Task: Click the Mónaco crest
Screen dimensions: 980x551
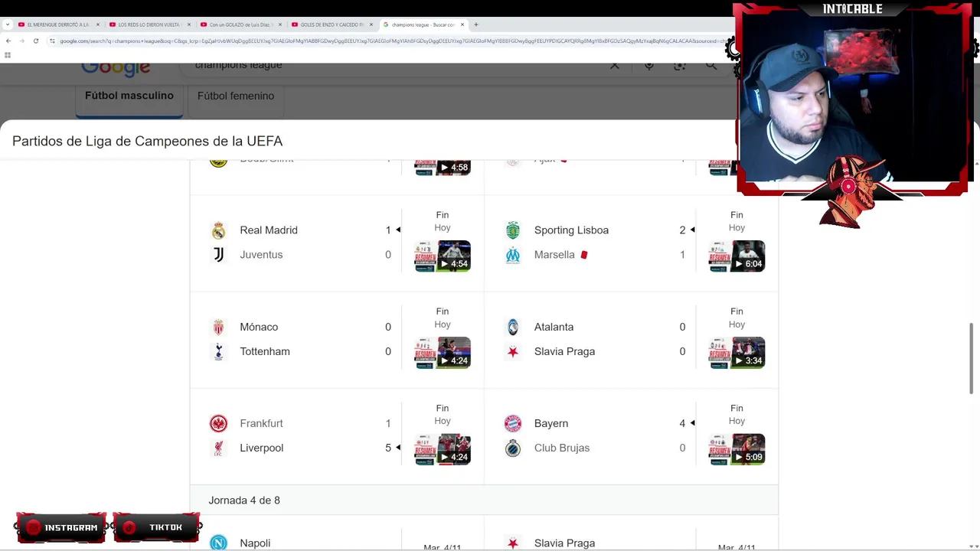Action: [219, 327]
